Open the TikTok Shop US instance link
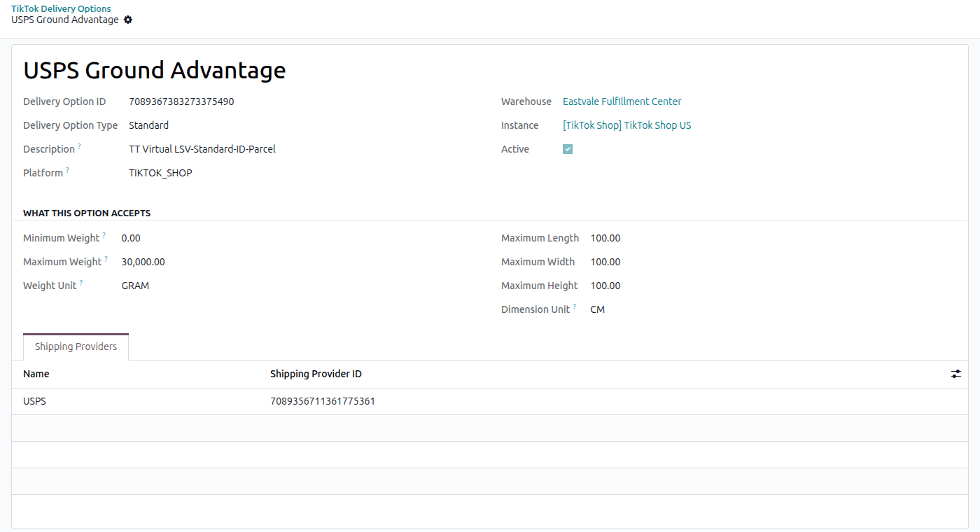The image size is (980, 532). [627, 125]
